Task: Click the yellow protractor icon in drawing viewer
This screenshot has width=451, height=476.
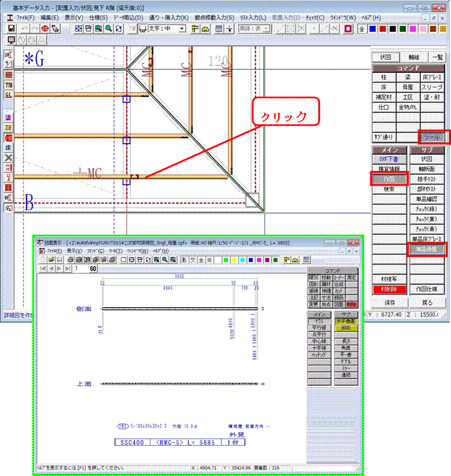Action: tap(295, 260)
